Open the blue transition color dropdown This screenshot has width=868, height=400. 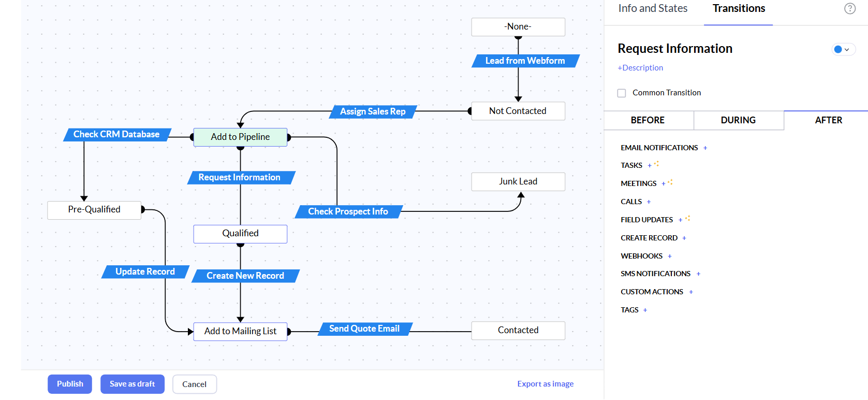843,50
